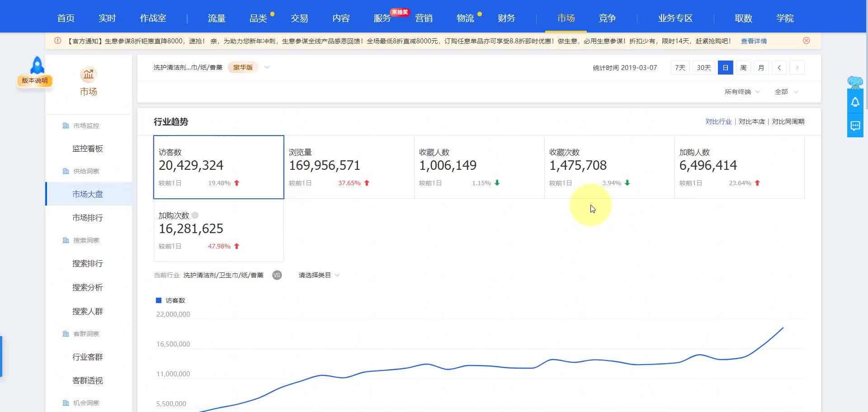Click the info icon beside 加购次数
This screenshot has width=868, height=412.
pos(195,215)
